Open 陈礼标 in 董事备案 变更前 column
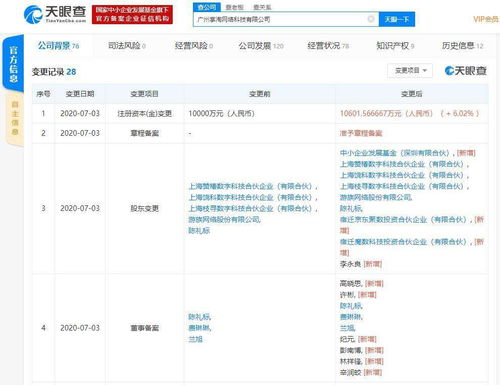This screenshot has height=385, width=500. pyautogui.click(x=199, y=317)
